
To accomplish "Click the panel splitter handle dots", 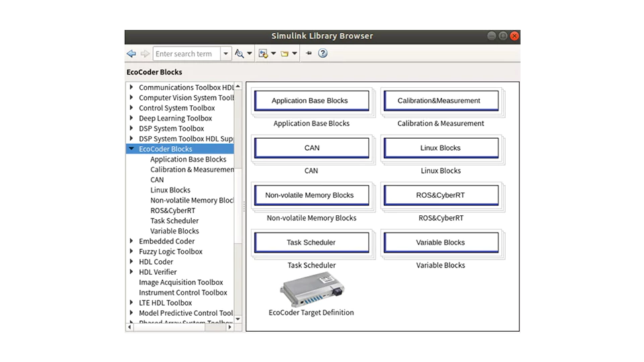I will click(x=244, y=206).
